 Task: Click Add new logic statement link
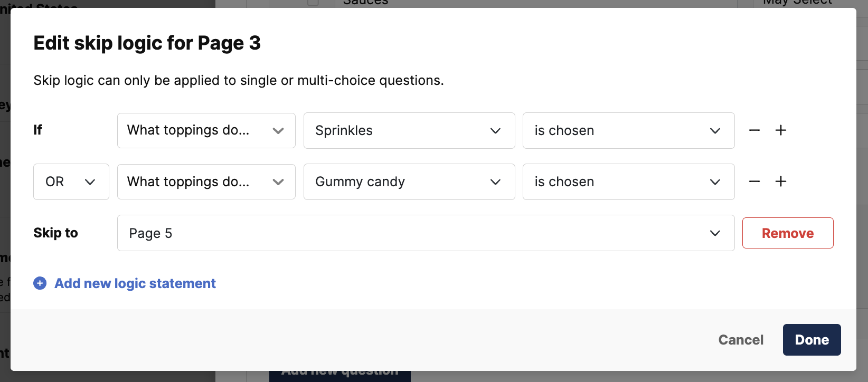click(135, 283)
